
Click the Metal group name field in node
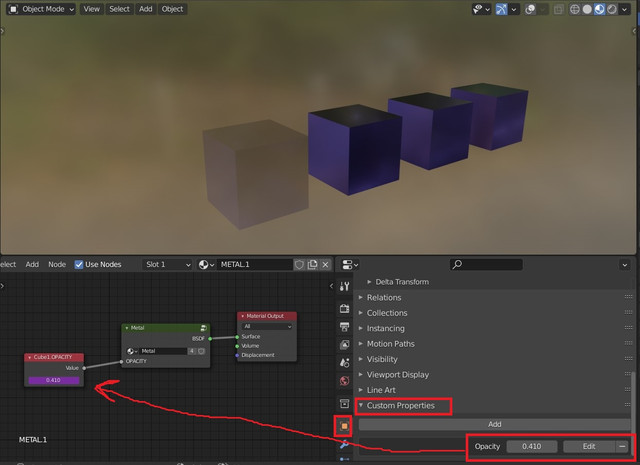coord(163,351)
